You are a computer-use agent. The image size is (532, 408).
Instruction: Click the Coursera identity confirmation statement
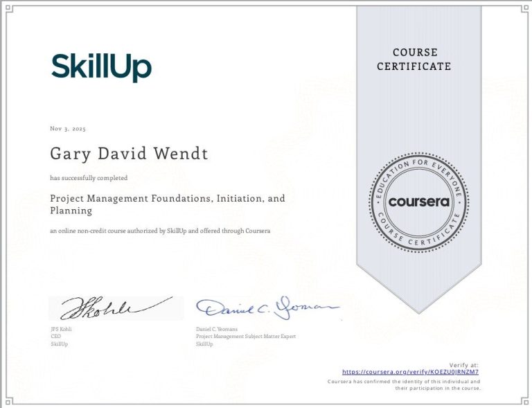pos(403,384)
